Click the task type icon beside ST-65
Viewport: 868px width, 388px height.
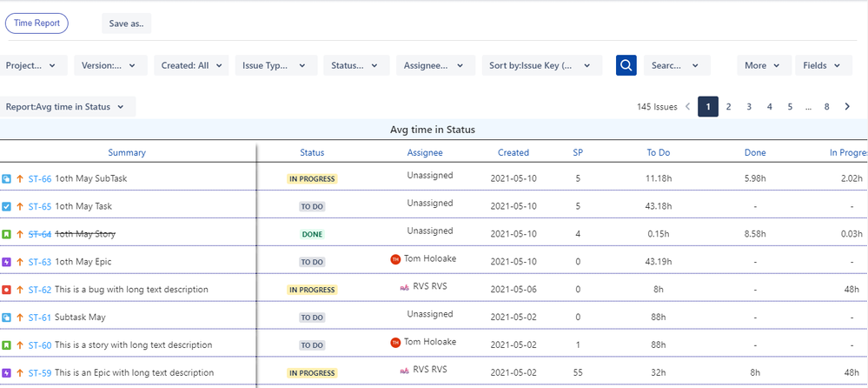coord(6,207)
